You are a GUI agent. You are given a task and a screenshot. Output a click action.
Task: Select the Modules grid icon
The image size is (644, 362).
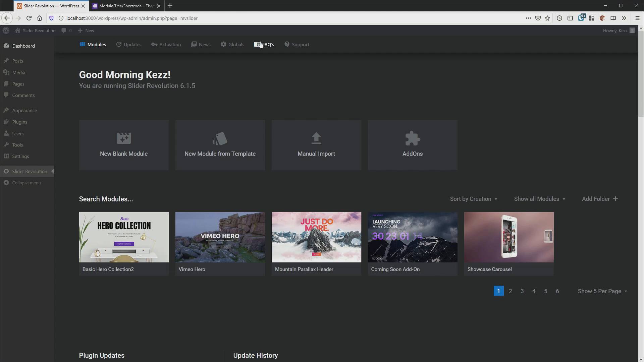83,44
